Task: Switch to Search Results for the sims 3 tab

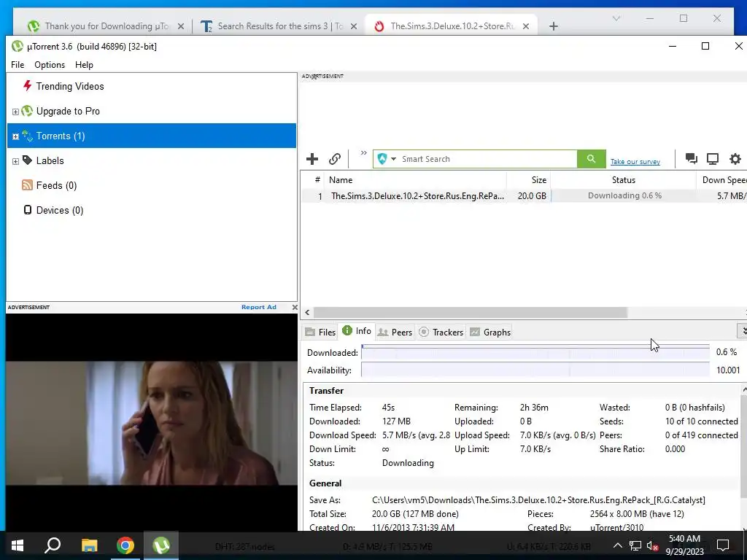Action: click(x=279, y=26)
